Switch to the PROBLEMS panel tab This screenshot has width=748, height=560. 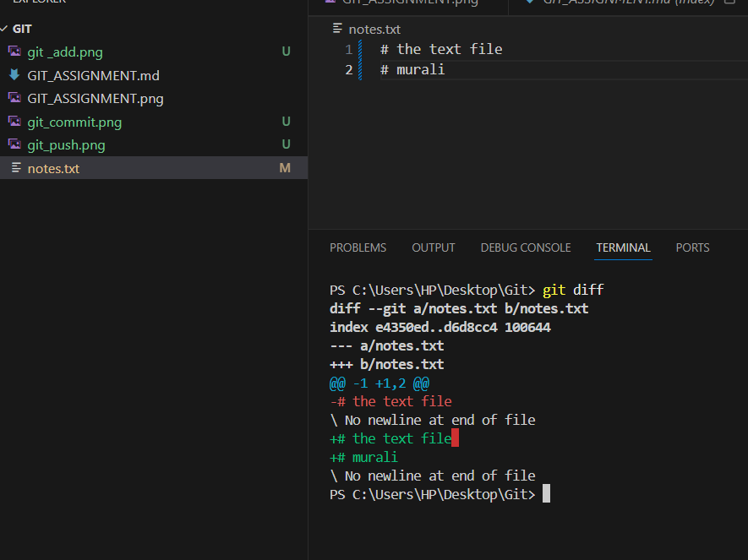tap(358, 247)
